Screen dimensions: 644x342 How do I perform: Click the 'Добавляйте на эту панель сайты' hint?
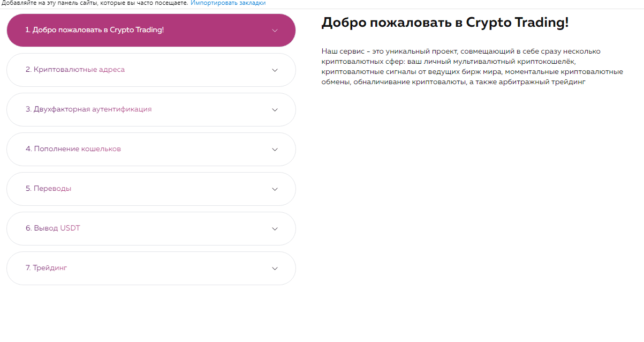[94, 3]
